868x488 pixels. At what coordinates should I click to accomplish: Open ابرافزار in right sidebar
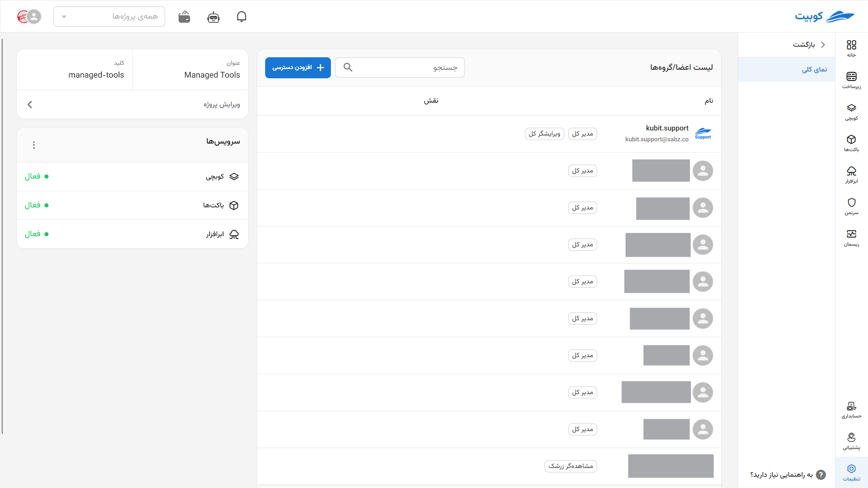coord(851,175)
